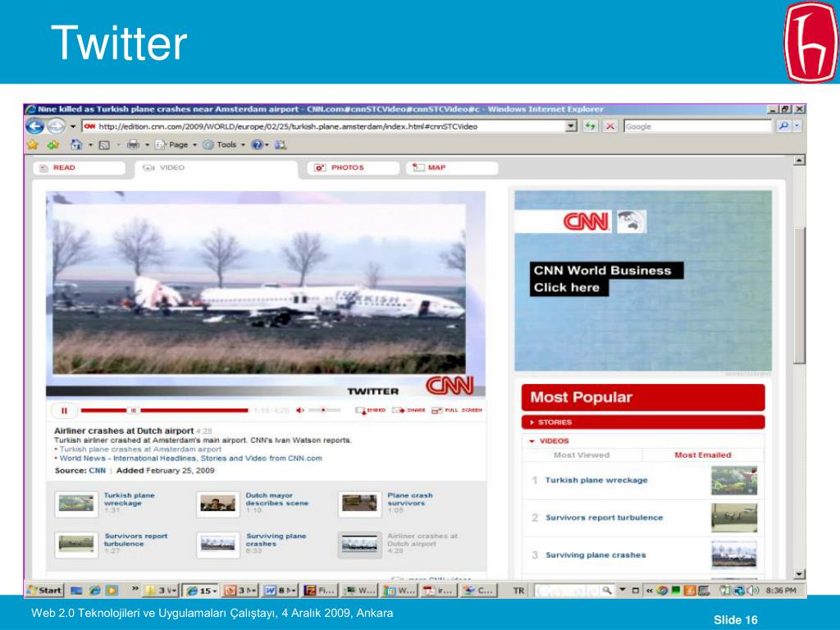
Task: Switch video to Full Screen
Action: (x=456, y=410)
